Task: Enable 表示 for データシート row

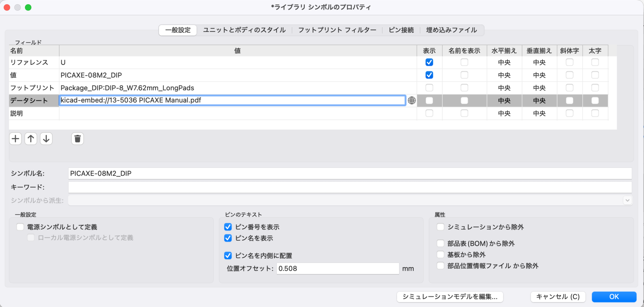Action: (x=429, y=100)
